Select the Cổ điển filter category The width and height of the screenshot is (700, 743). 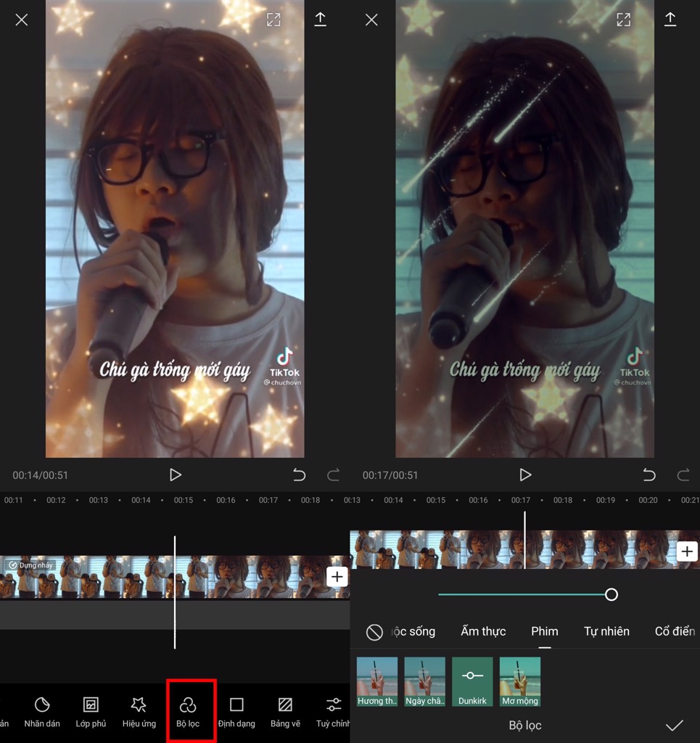click(x=675, y=631)
